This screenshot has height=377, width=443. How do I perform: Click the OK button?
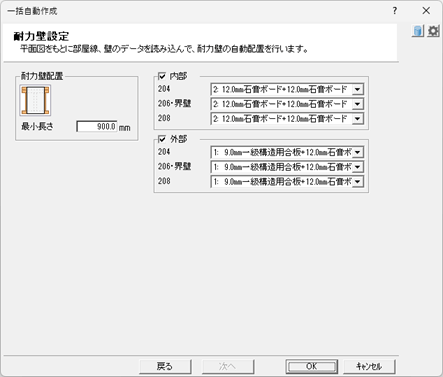[311, 367]
